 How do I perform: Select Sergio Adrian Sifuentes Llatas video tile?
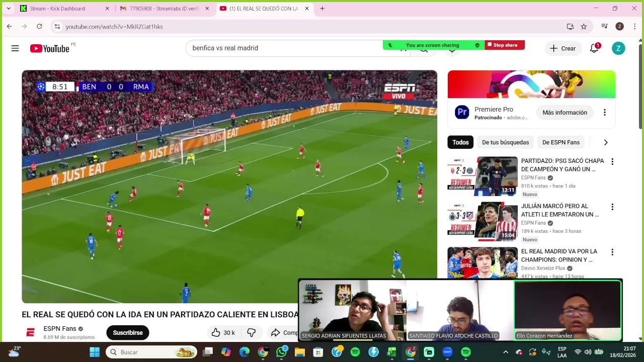point(352,310)
